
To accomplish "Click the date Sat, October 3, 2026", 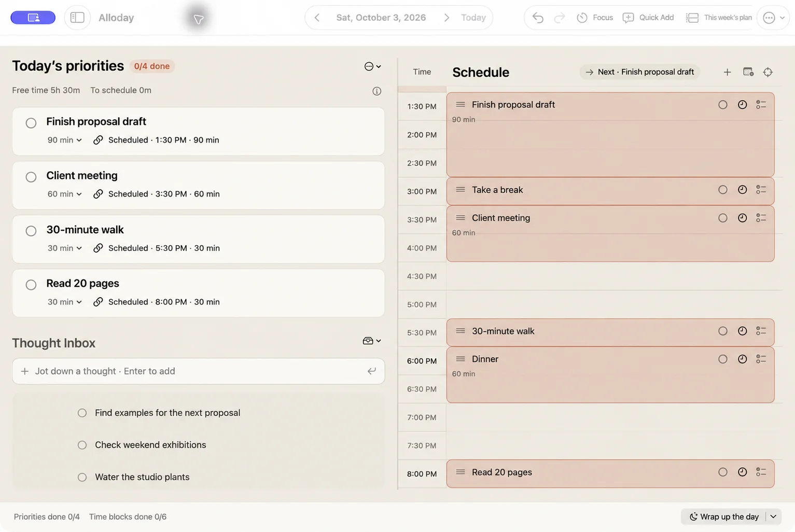I will [381, 18].
